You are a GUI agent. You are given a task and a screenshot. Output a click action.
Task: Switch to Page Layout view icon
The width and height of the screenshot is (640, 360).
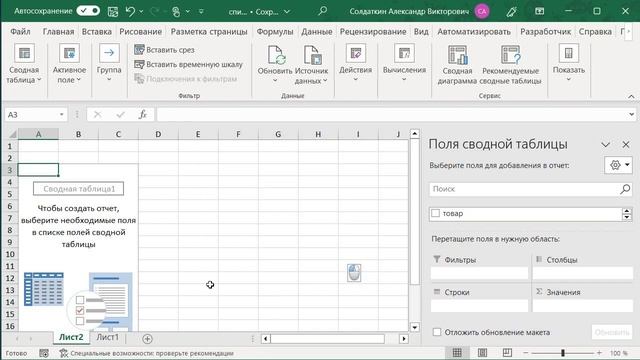click(x=482, y=353)
